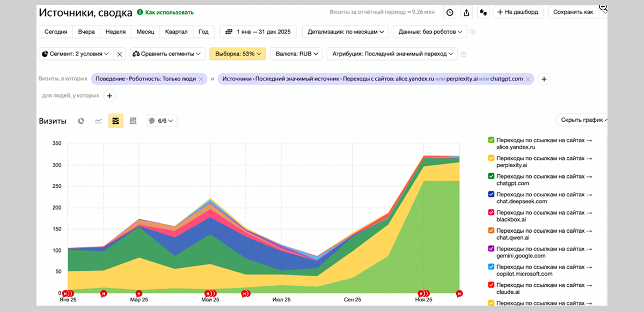The width and height of the screenshot is (644, 311).
Task: Expand the 'Выборка: 53%' dropdown
Action: pyautogui.click(x=238, y=54)
